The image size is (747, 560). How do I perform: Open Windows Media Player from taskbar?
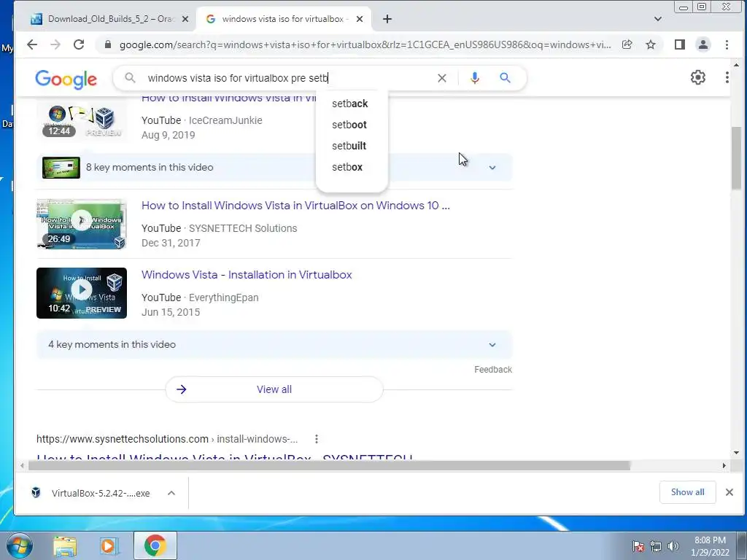click(108, 546)
